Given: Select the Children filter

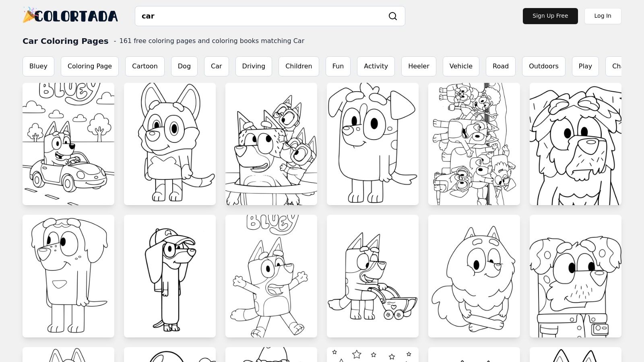Looking at the screenshot, I should (x=299, y=66).
